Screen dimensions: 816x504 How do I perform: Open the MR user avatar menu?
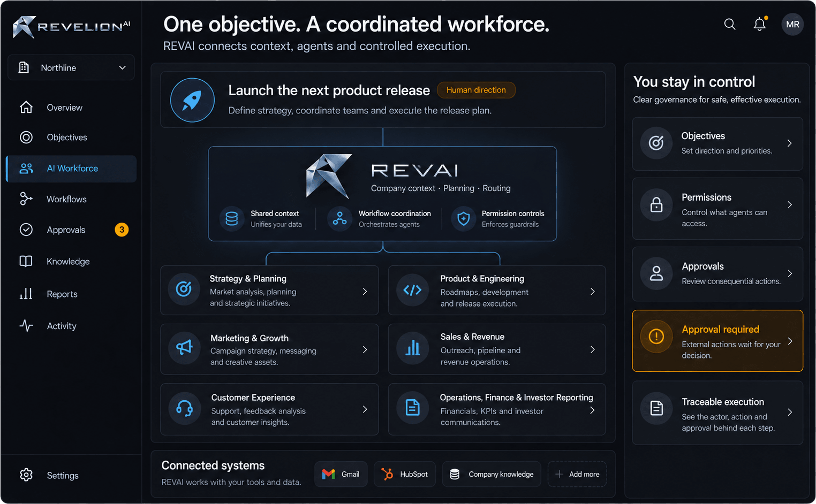[x=792, y=25]
